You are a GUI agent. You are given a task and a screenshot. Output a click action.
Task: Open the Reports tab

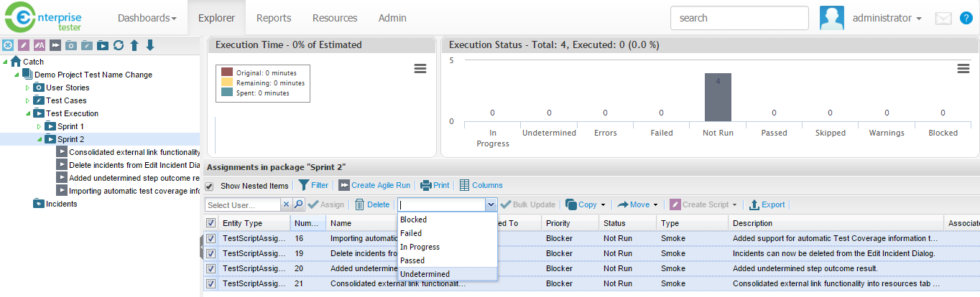tap(272, 18)
